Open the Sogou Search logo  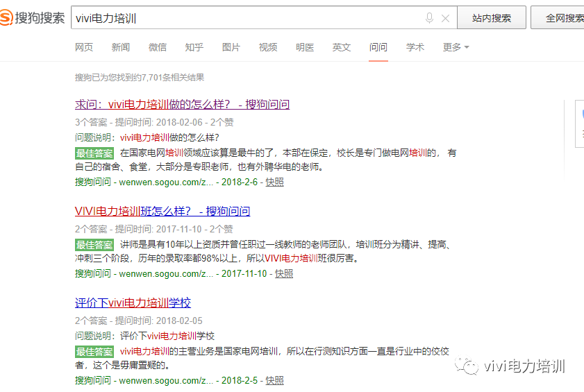coord(33,17)
